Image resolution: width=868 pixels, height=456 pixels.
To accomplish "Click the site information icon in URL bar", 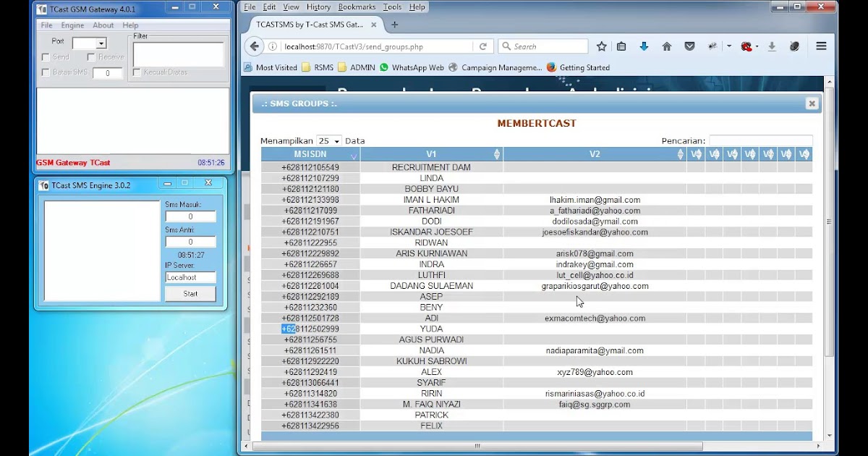I will click(273, 46).
